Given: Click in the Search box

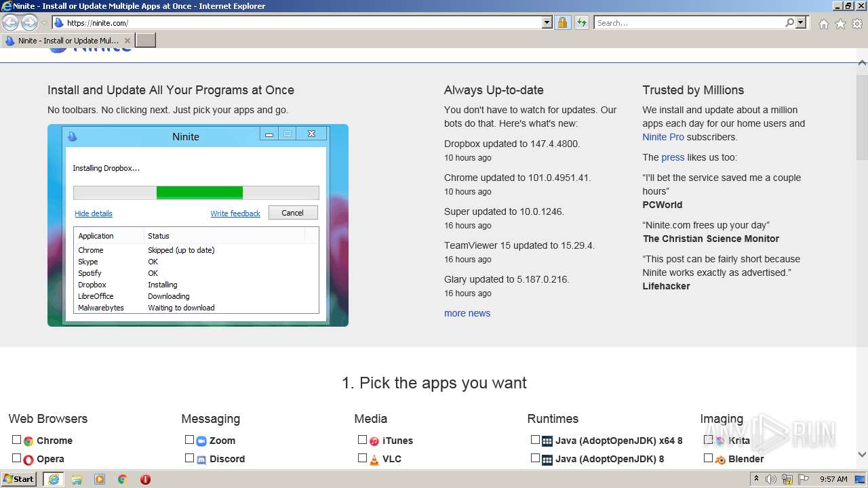Looking at the screenshot, I should pos(689,22).
